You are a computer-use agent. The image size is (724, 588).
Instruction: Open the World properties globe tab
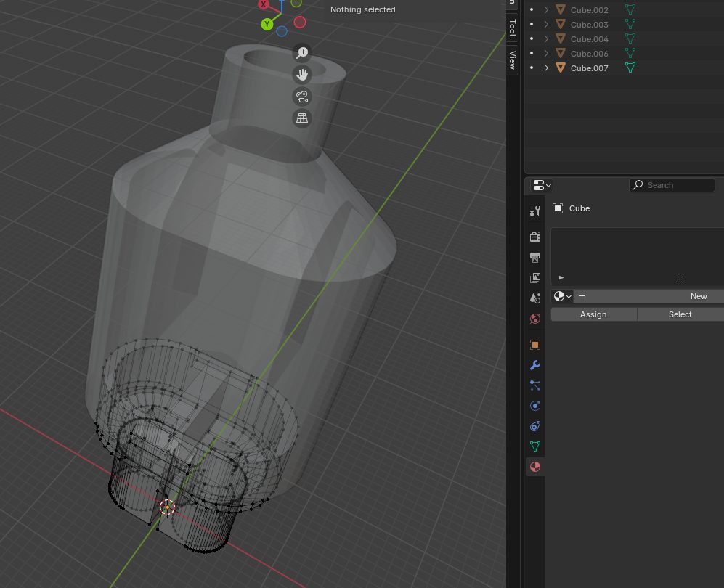535,319
